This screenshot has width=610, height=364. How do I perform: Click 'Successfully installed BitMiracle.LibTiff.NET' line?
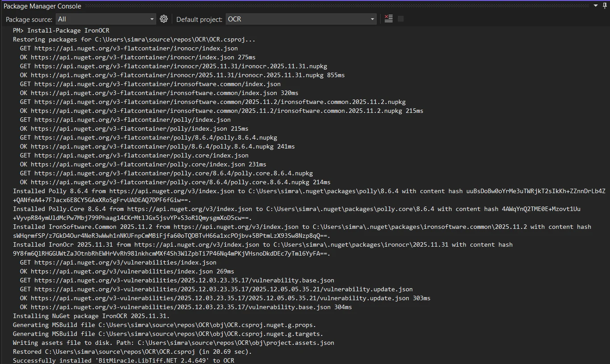(x=123, y=360)
